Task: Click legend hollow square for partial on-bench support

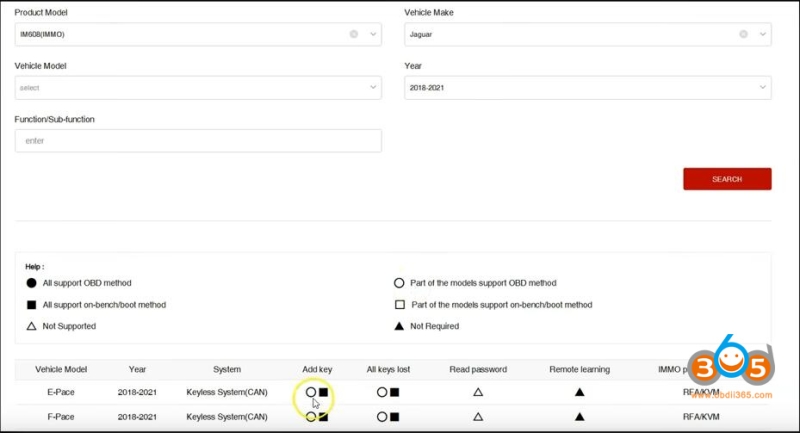Action: coord(400,304)
